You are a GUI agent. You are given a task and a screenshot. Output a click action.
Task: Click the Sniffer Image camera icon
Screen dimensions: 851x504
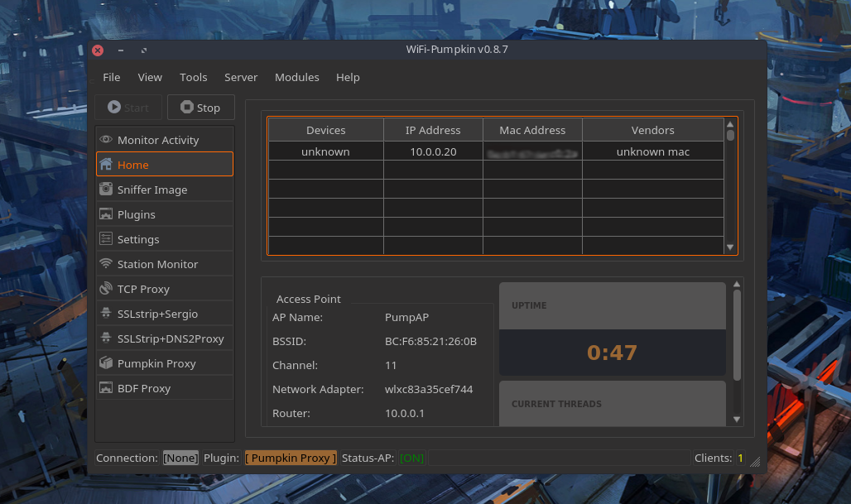tap(106, 189)
